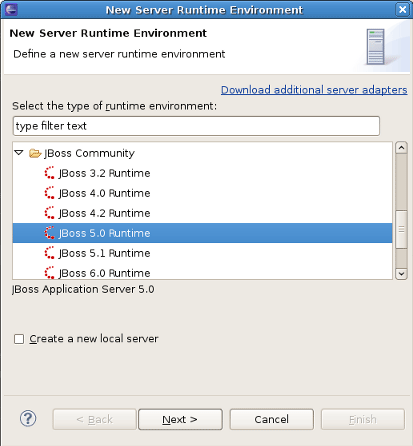Collapse the JBoss Community tree node
This screenshot has height=446, width=413.
pos(19,153)
